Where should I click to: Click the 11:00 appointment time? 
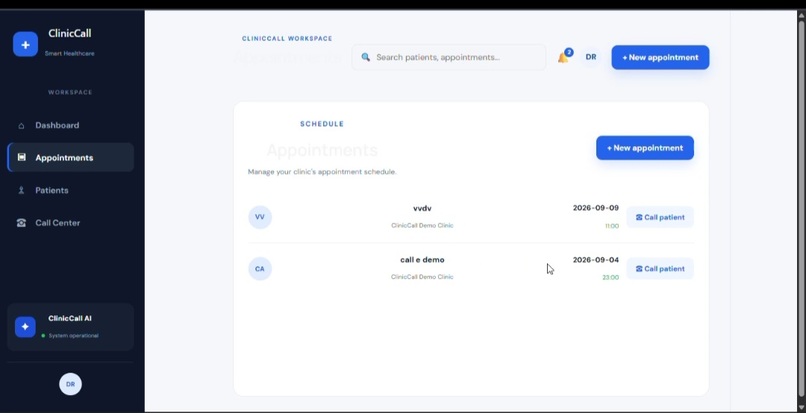click(612, 226)
